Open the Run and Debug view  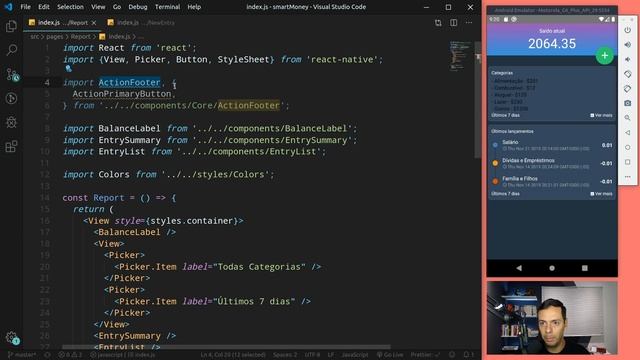(11, 98)
